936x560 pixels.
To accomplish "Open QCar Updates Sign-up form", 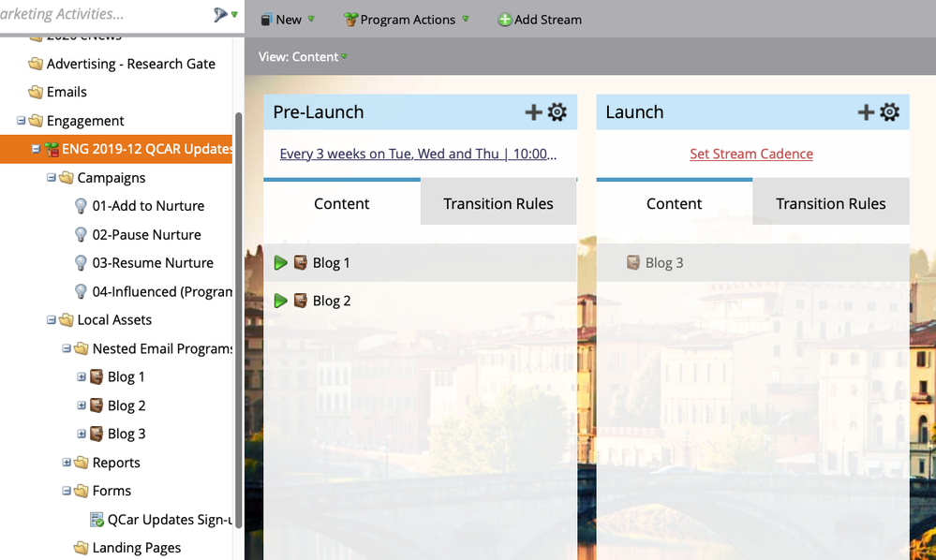I will (x=170, y=520).
